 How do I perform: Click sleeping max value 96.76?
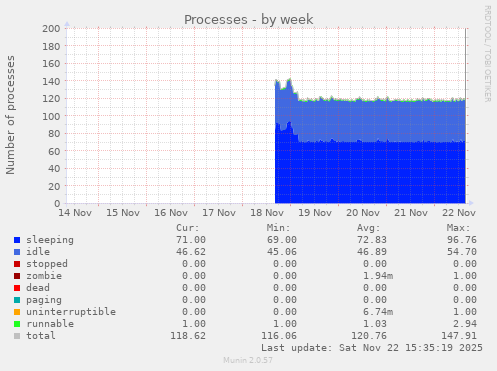462,240
